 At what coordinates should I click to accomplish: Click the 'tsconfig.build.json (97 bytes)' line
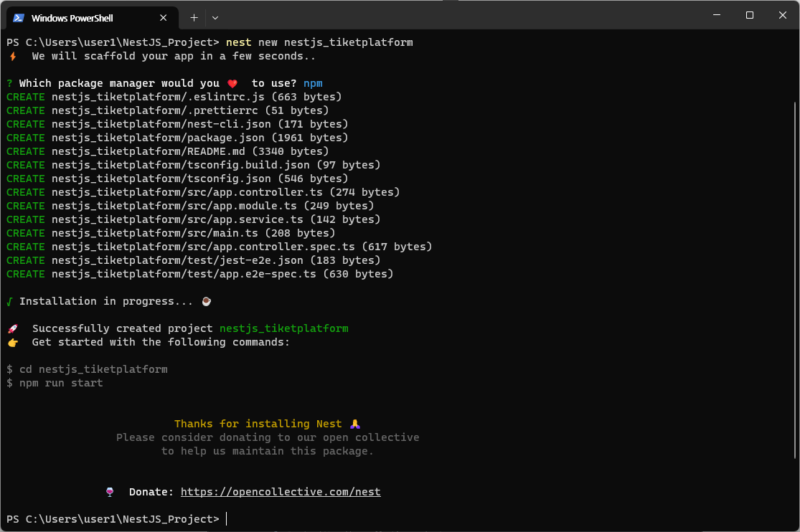click(x=194, y=165)
